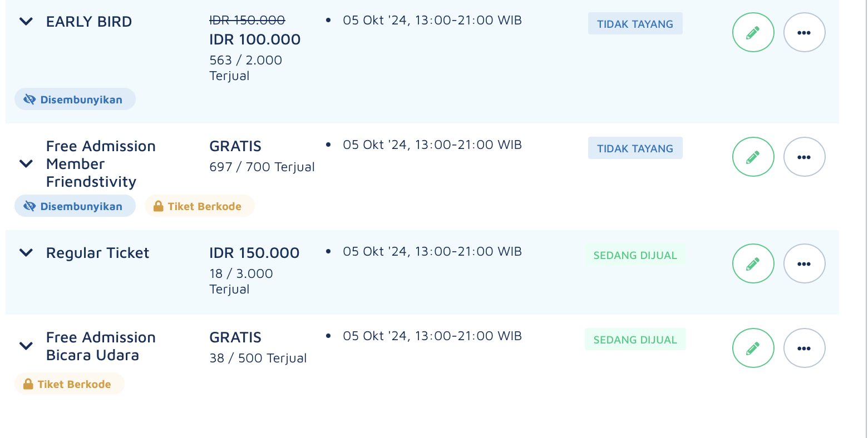Open more options for Member Friendstivity ticket

pos(804,157)
